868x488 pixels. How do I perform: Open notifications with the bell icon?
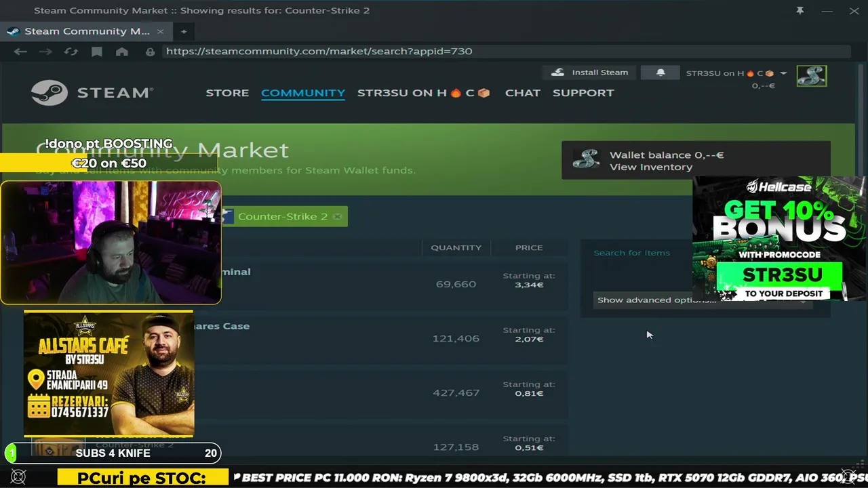660,73
